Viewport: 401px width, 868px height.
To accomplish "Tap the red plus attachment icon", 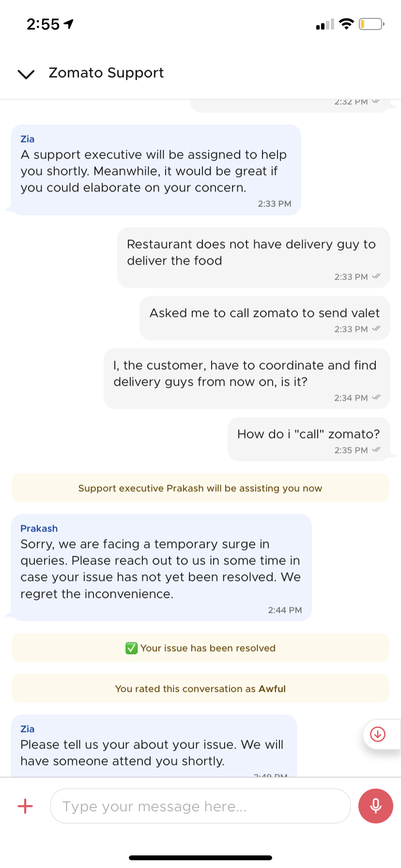I will pyautogui.click(x=25, y=806).
